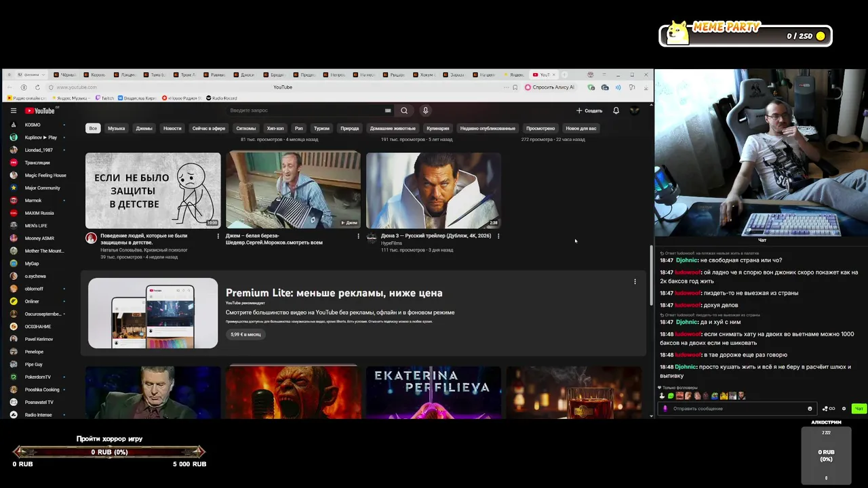Image resolution: width=868 pixels, height=488 pixels.
Task: Start voice search with microphone icon
Action: [425, 110]
